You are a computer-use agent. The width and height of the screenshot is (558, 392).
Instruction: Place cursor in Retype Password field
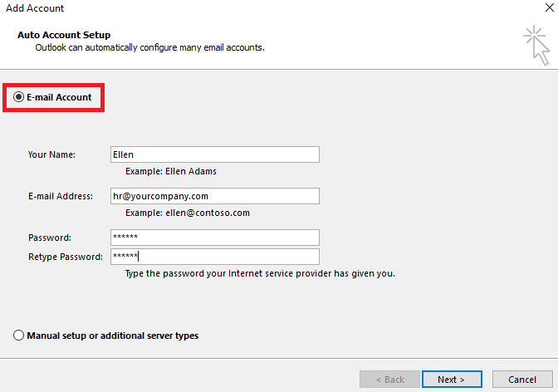[214, 257]
